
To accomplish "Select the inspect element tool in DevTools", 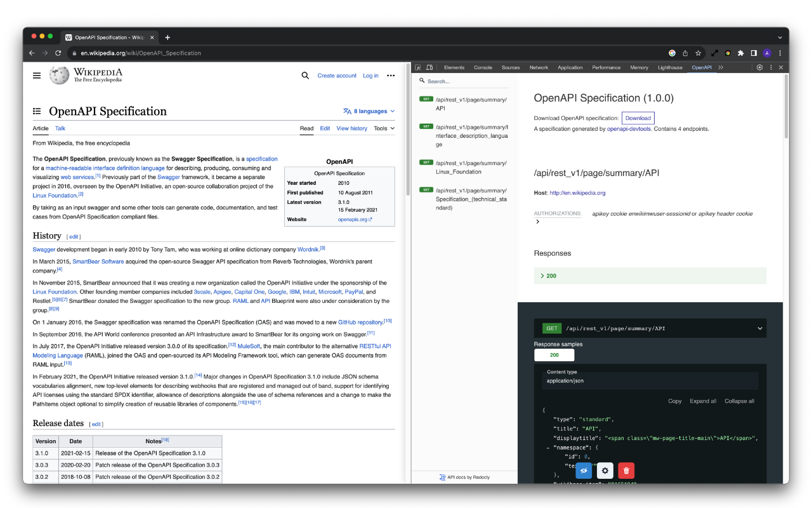I will pyautogui.click(x=419, y=67).
